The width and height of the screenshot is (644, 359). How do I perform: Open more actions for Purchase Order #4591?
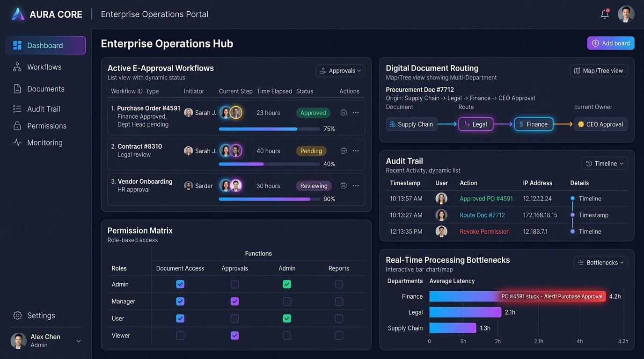[356, 113]
